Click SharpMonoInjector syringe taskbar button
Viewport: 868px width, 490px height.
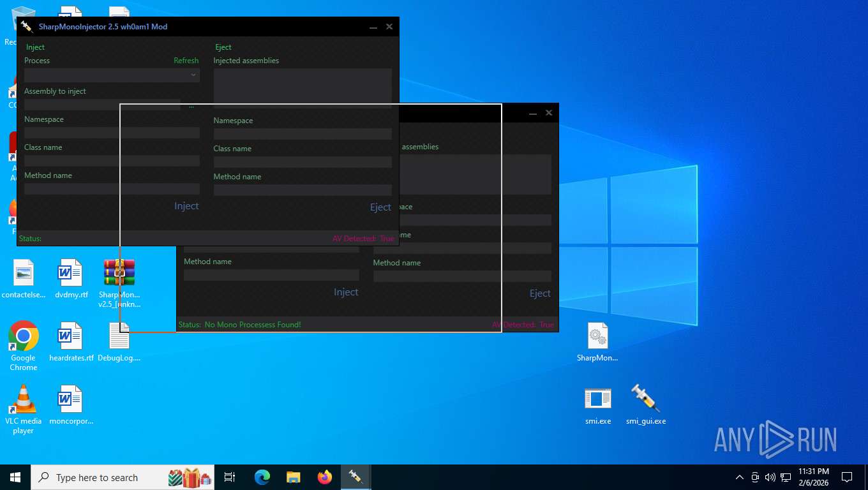(356, 477)
